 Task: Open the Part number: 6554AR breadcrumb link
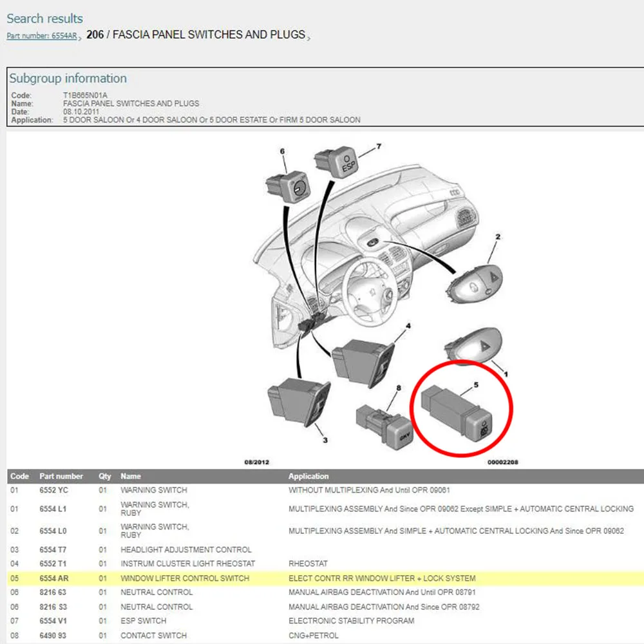pyautogui.click(x=41, y=35)
